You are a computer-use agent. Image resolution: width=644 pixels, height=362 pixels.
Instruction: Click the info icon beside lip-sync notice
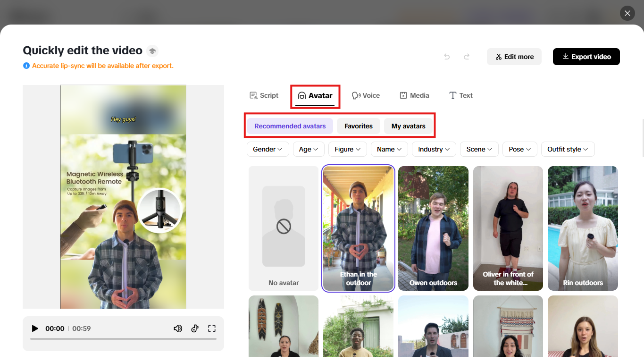(26, 66)
